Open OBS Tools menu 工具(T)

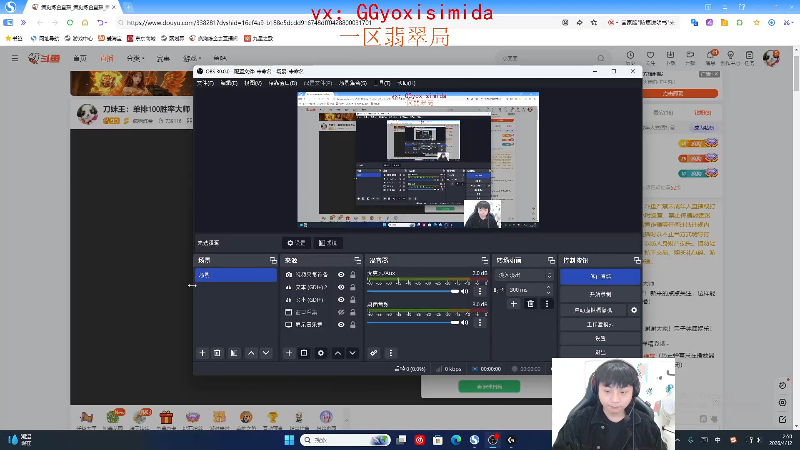[x=382, y=83]
